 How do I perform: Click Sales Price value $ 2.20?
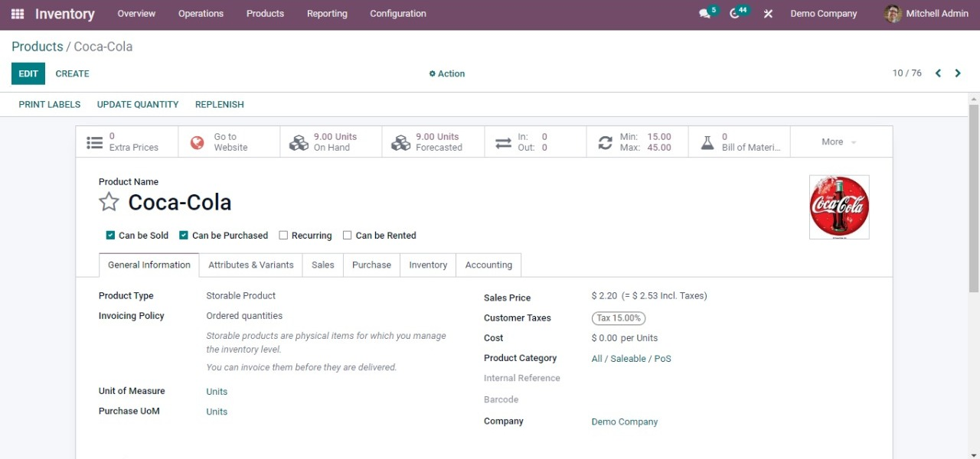pos(604,295)
